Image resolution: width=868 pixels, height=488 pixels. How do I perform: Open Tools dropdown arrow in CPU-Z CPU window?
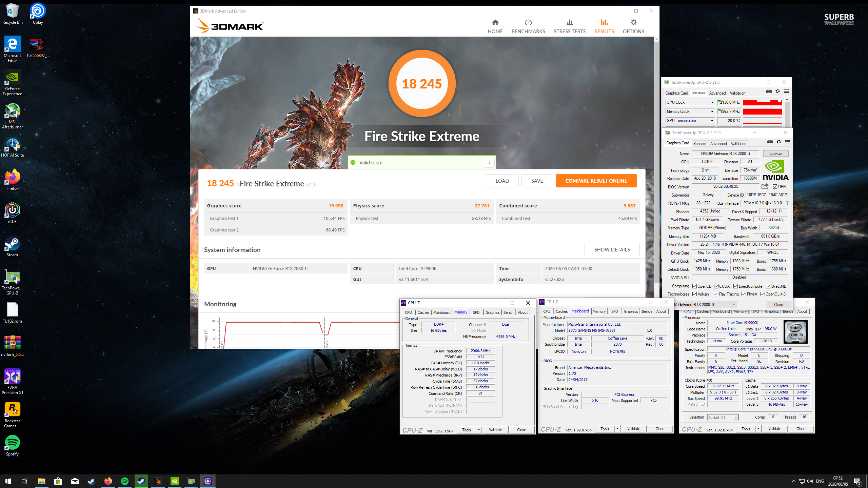(x=758, y=429)
